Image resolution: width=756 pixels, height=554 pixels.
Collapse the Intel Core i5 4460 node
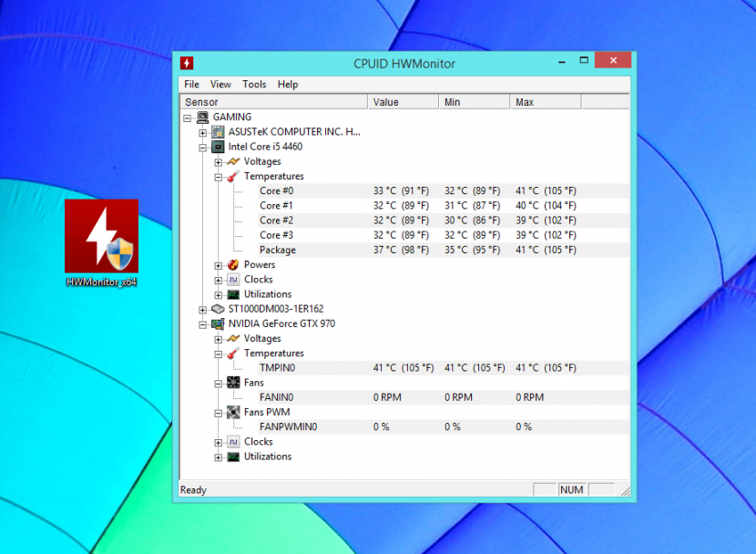(203, 148)
